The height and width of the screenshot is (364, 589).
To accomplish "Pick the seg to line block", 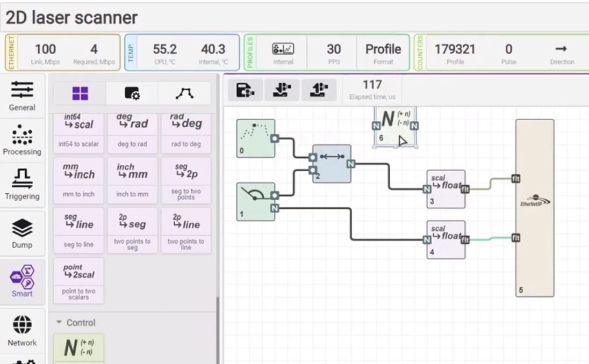I will click(x=78, y=231).
